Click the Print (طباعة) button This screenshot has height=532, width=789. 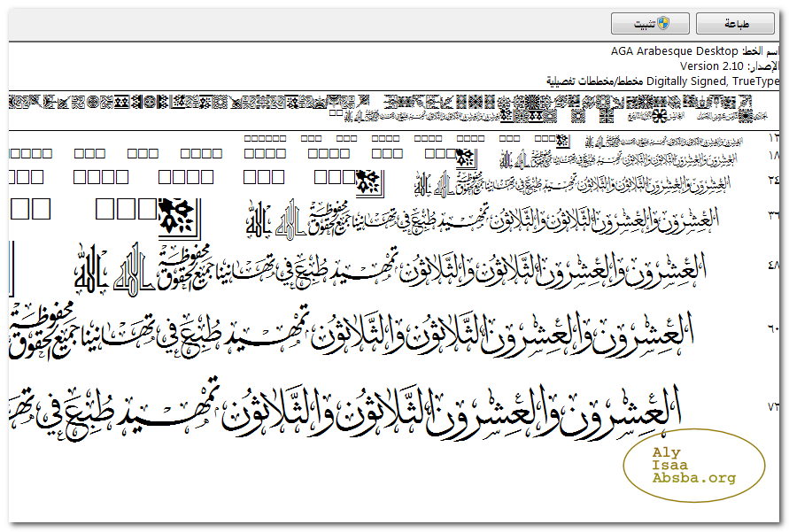[x=735, y=24]
